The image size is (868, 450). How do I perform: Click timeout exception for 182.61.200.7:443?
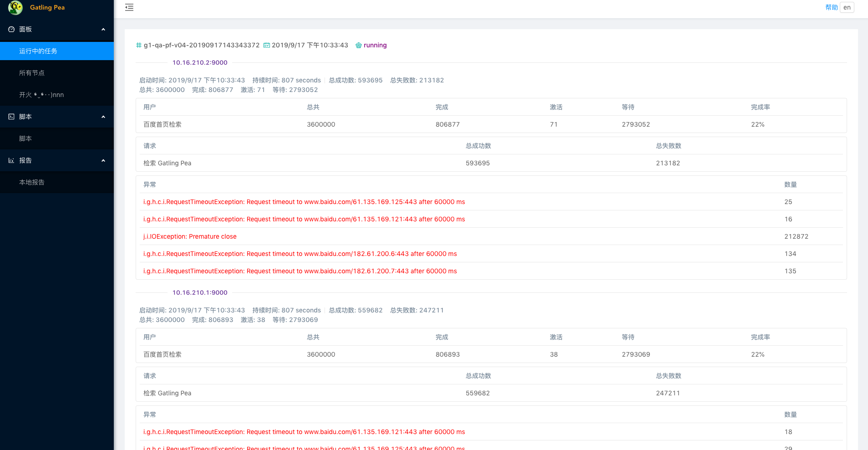click(x=300, y=271)
